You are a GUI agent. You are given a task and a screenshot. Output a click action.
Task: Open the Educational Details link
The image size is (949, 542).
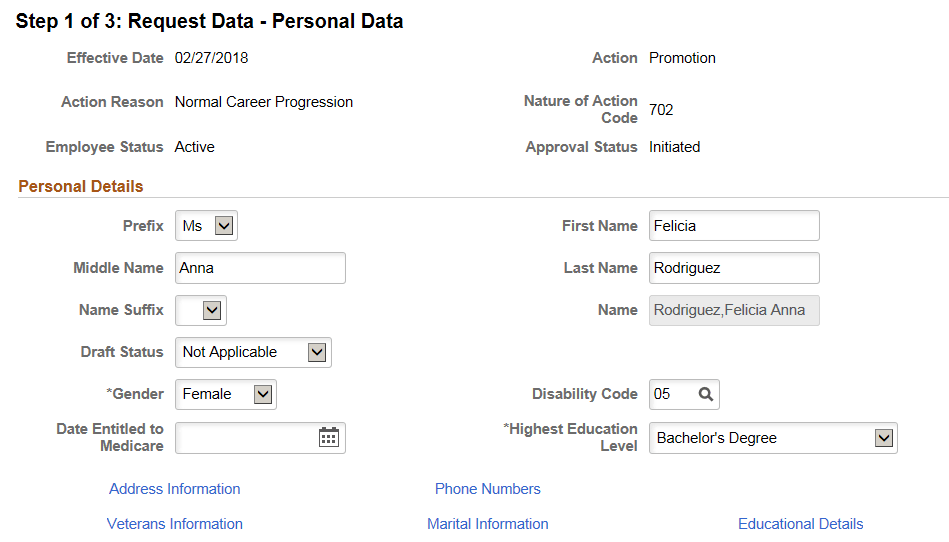tap(801, 524)
